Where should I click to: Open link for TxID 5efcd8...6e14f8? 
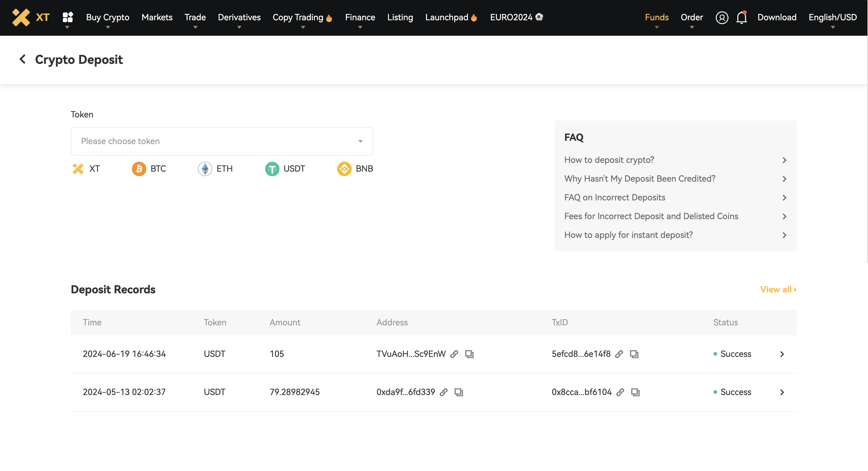(x=619, y=354)
